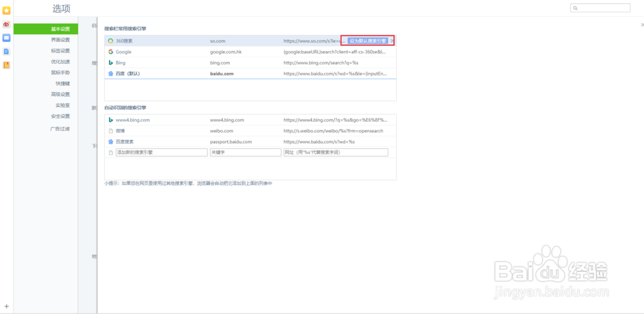Select the 百度搜索 engine name

125,141
